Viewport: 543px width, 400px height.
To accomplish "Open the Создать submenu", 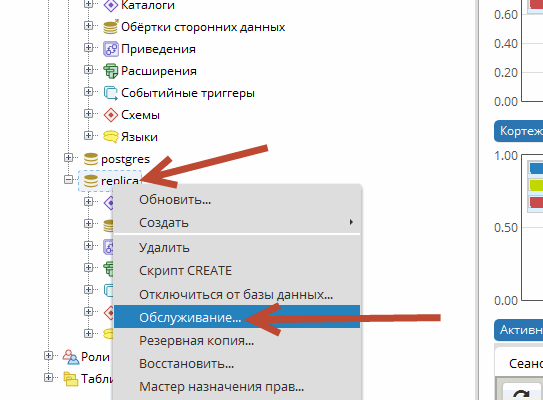I will pos(237,222).
